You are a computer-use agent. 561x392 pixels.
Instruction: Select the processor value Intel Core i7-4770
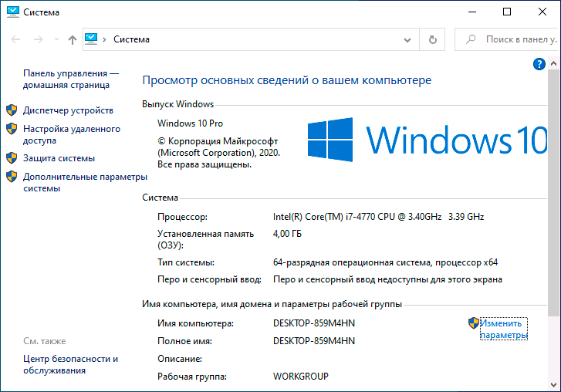pyautogui.click(x=379, y=217)
